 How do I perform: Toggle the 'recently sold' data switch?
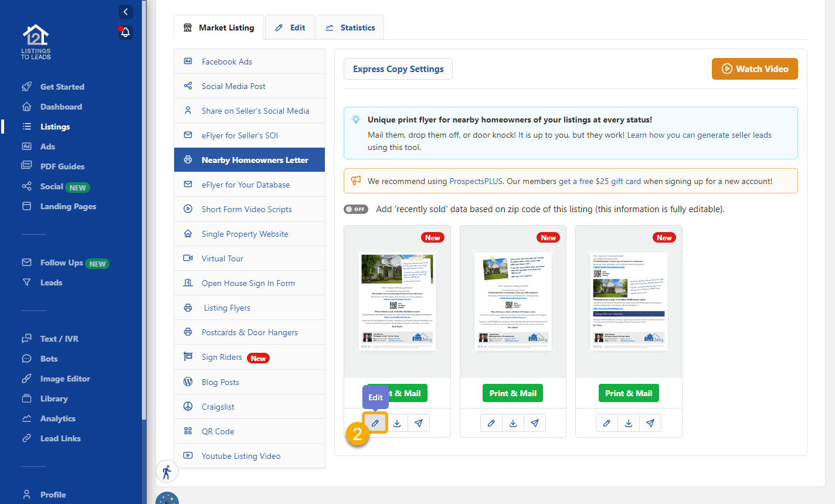pos(356,209)
